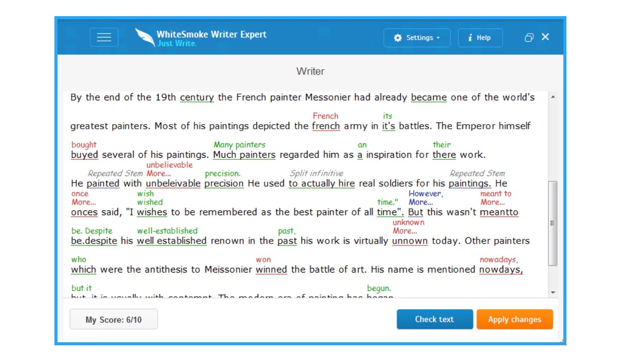Apply the 'won' suggestion
The height and width of the screenshot is (364, 637).
[263, 260]
